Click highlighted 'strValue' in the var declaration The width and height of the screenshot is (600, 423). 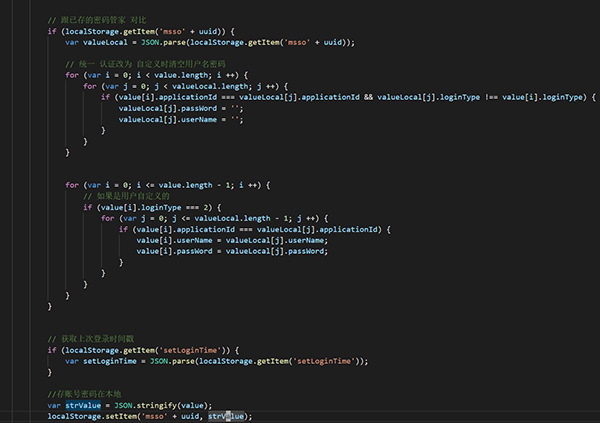coord(83,405)
